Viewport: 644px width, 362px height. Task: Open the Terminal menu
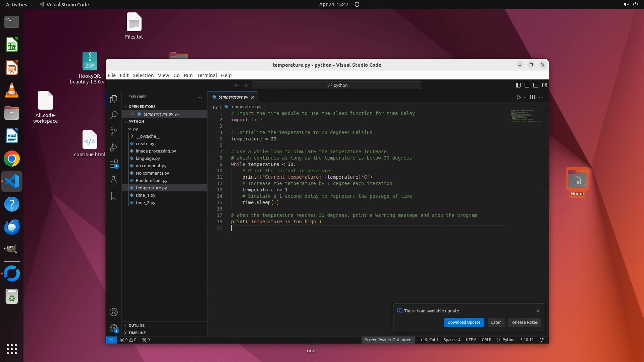(207, 75)
